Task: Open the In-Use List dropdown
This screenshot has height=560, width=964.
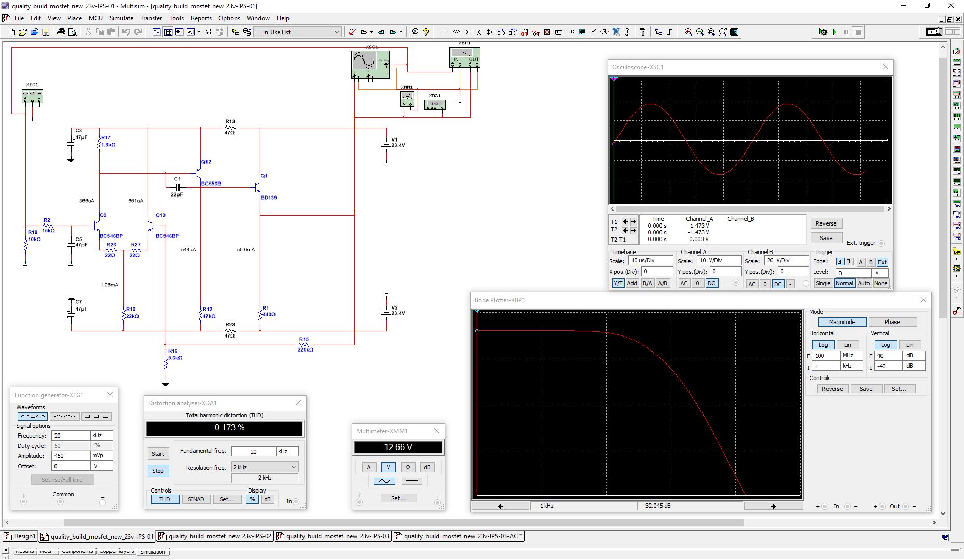Action: click(x=297, y=32)
